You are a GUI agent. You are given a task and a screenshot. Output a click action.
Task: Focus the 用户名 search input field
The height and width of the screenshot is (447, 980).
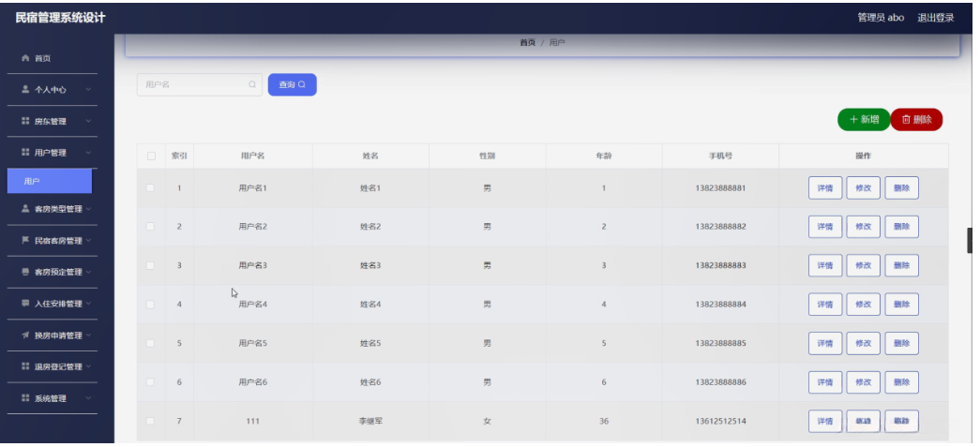coord(200,85)
